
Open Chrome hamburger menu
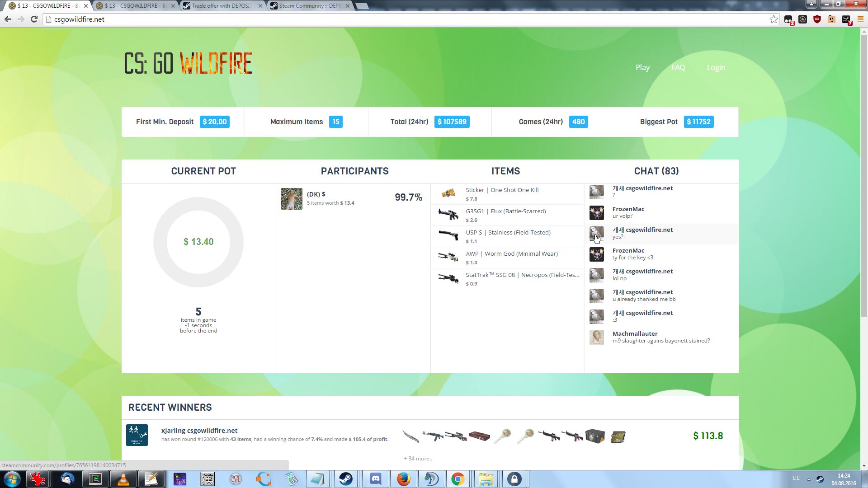860,19
